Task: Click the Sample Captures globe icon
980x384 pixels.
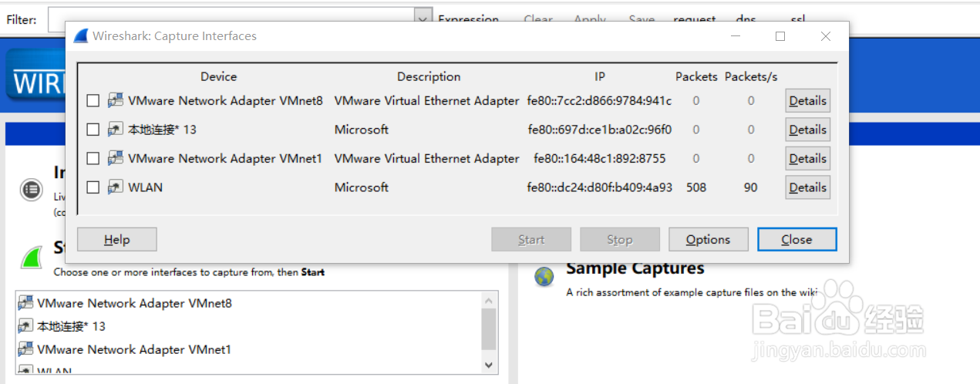Action: (545, 277)
